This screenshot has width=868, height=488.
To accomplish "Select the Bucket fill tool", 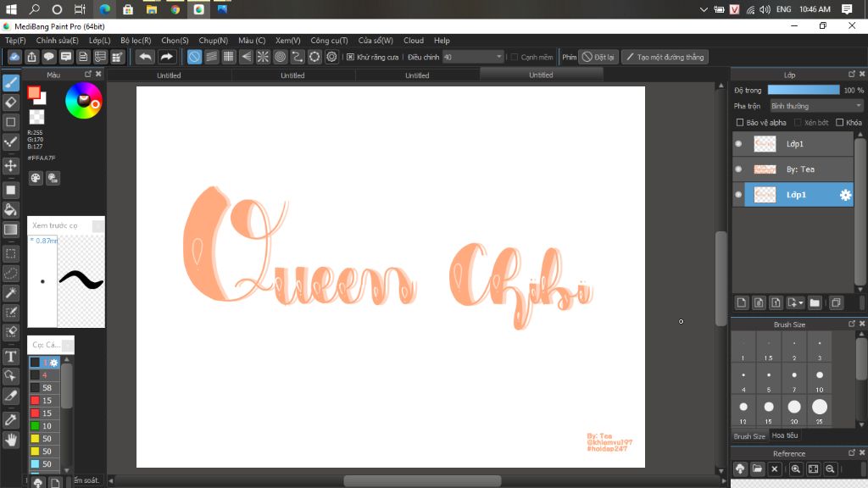I will click(10, 210).
